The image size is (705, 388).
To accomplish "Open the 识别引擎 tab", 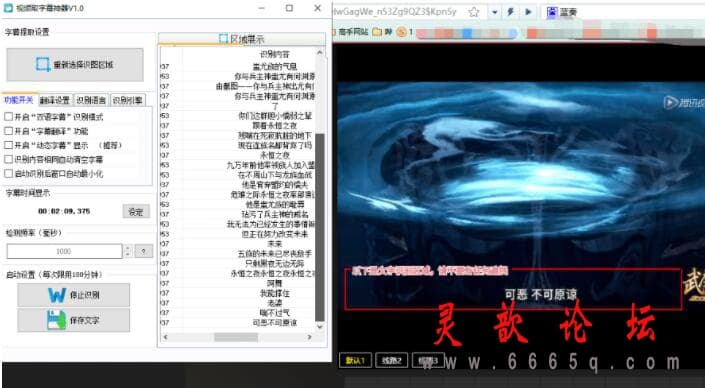I will tap(127, 100).
